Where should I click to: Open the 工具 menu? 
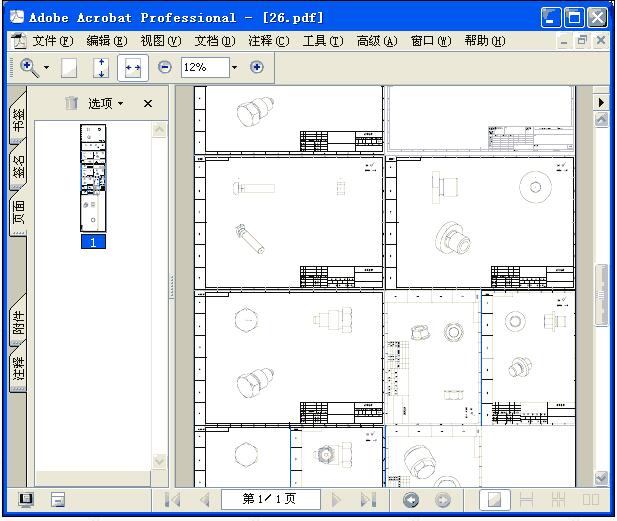coord(322,41)
